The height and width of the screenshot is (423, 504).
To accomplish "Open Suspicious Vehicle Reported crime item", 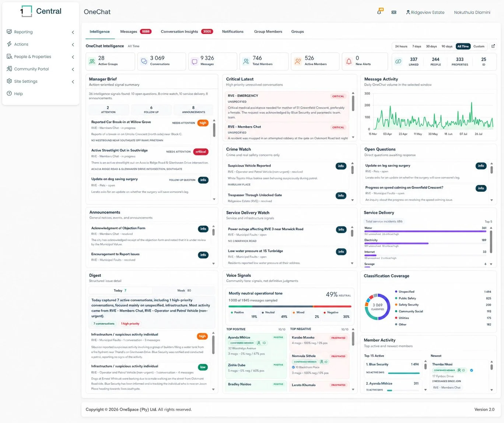I will point(287,175).
